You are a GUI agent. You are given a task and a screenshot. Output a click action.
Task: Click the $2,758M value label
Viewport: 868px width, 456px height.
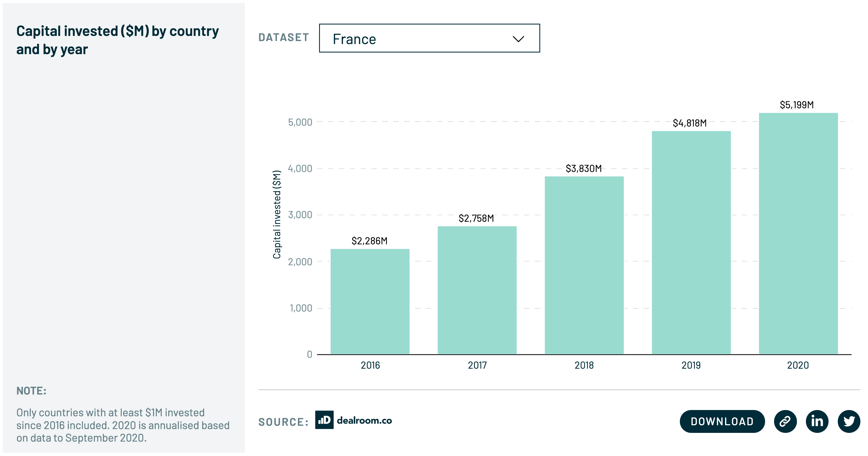(x=476, y=218)
